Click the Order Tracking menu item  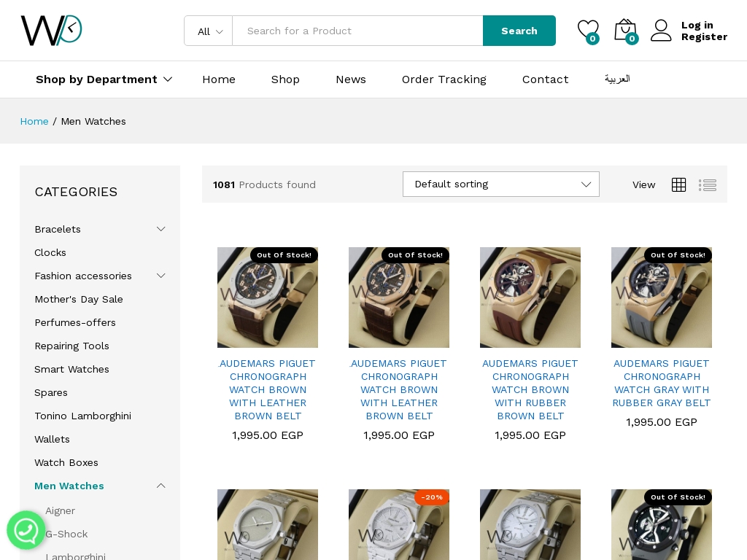point(444,79)
